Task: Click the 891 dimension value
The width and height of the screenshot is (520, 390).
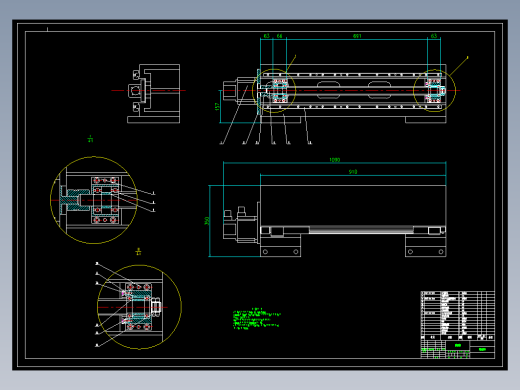Action: (357, 36)
